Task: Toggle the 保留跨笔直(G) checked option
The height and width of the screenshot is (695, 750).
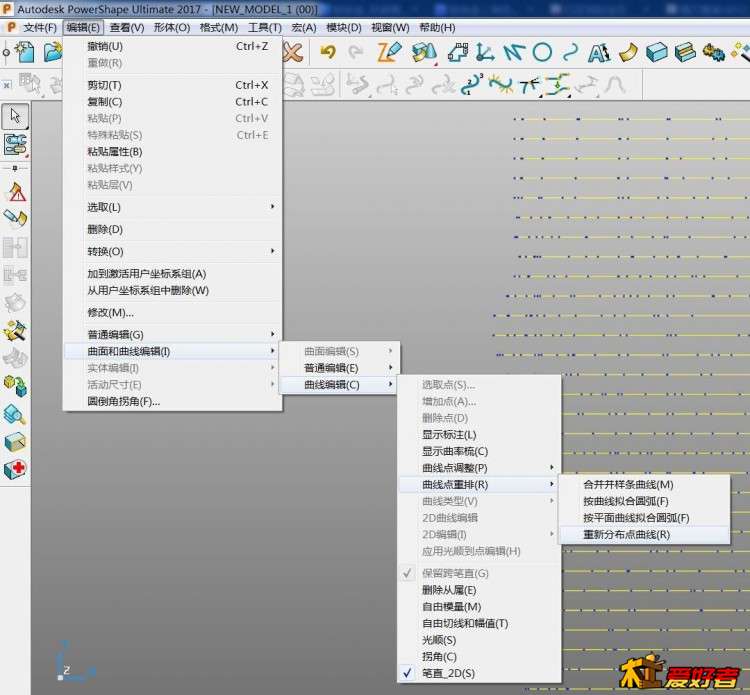Action: point(479,573)
